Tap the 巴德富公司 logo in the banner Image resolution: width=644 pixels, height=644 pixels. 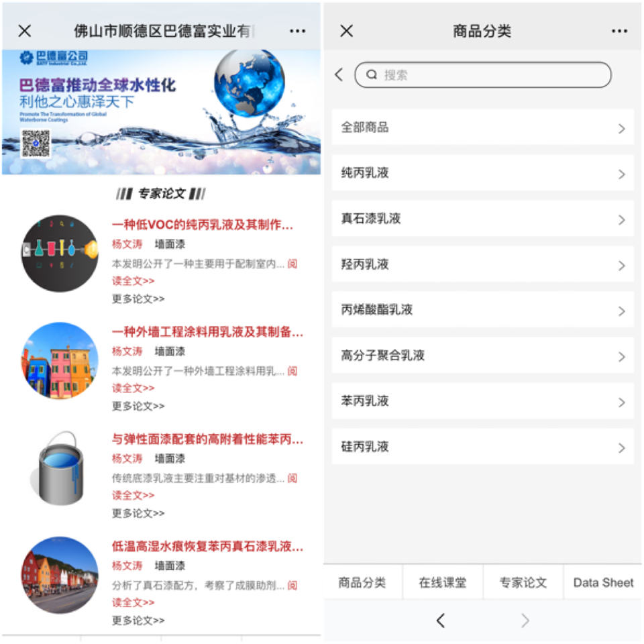[54, 58]
